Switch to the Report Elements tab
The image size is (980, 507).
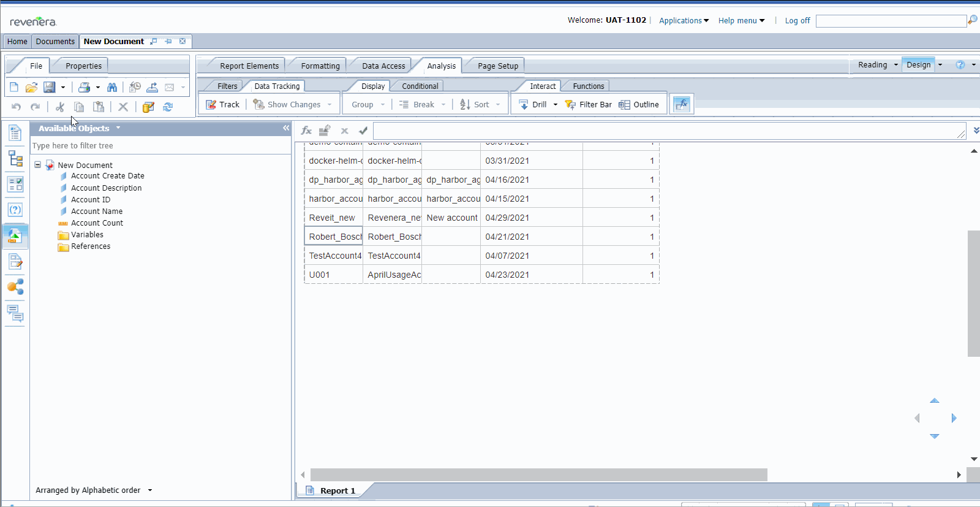tap(249, 66)
